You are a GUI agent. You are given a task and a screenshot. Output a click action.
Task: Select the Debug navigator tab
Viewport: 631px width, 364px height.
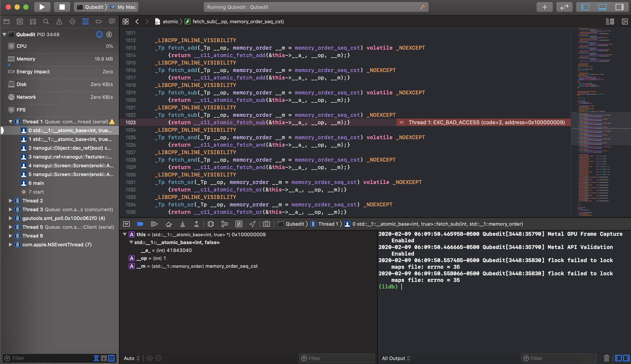point(85,22)
